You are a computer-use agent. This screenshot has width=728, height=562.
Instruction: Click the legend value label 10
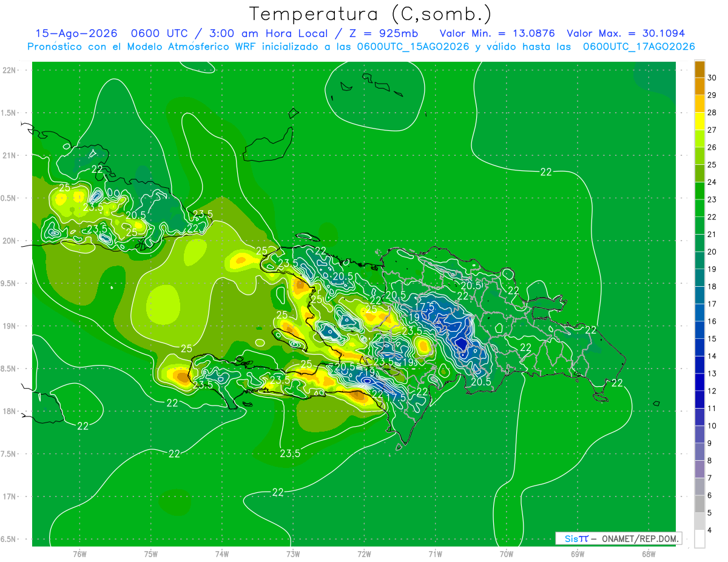point(713,426)
